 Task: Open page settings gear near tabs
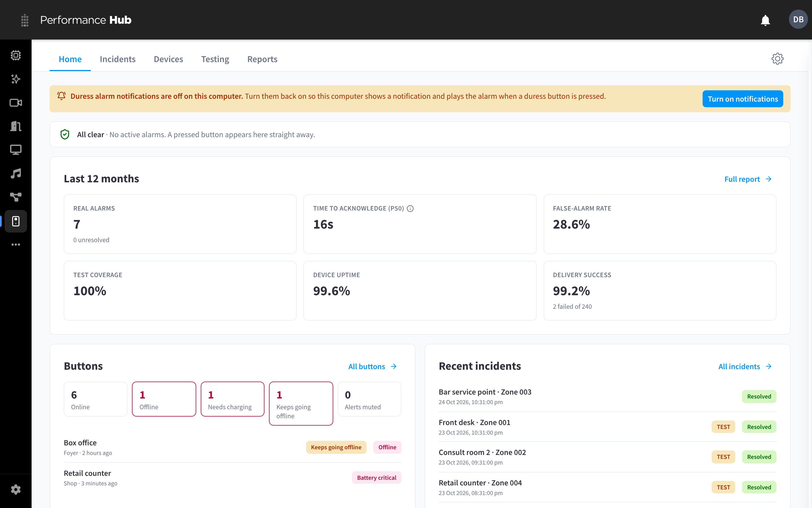[777, 59]
